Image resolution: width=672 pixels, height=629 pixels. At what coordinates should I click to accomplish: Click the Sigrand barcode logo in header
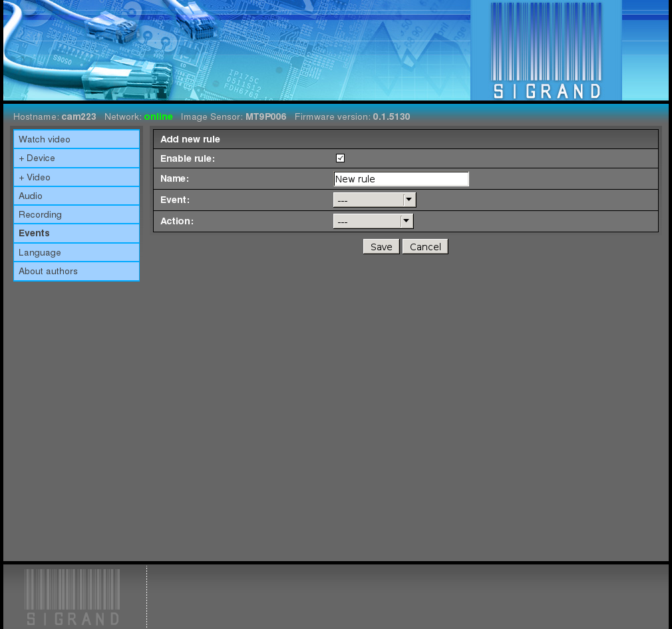click(546, 51)
